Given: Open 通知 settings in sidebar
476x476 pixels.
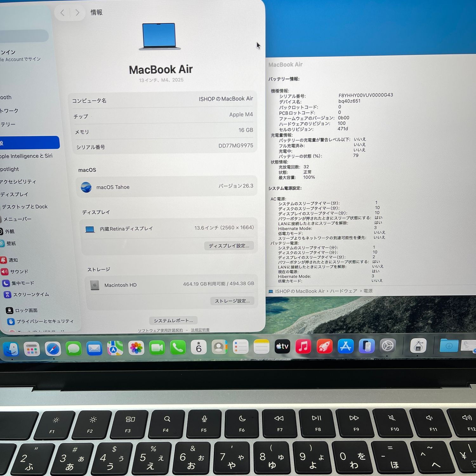Looking at the screenshot, I should point(13,260).
